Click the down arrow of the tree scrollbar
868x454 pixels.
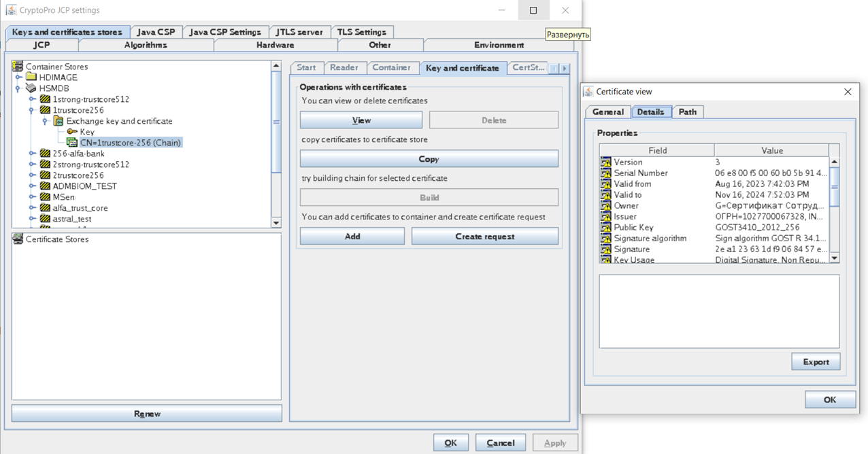click(277, 222)
